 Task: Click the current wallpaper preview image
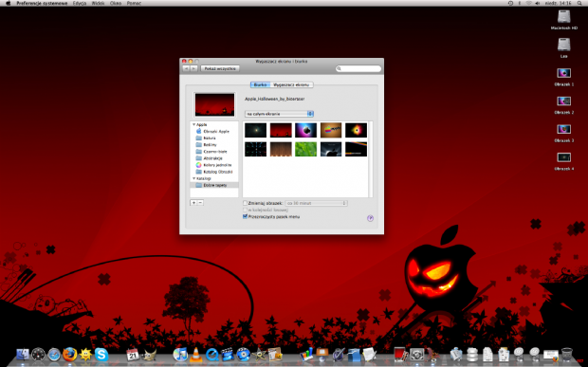tap(214, 105)
